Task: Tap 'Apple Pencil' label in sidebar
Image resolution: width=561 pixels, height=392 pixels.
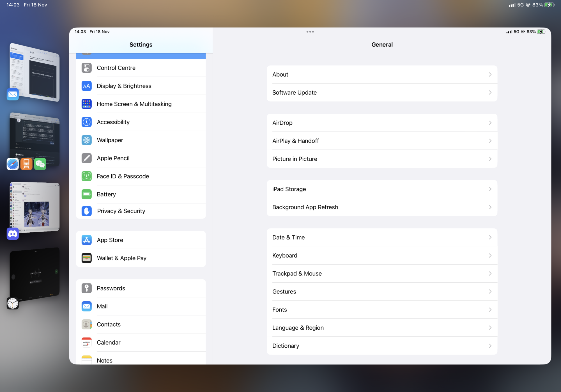Action: [x=113, y=158]
